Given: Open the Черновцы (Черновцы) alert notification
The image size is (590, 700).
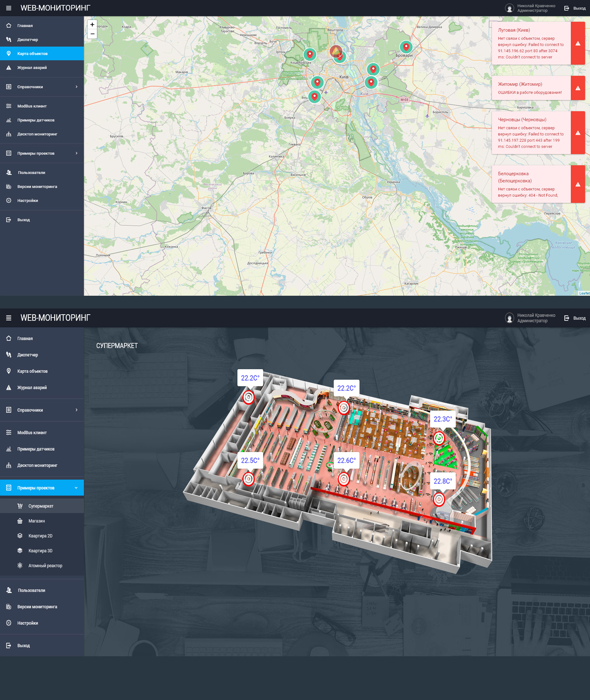Looking at the screenshot, I should (x=531, y=133).
